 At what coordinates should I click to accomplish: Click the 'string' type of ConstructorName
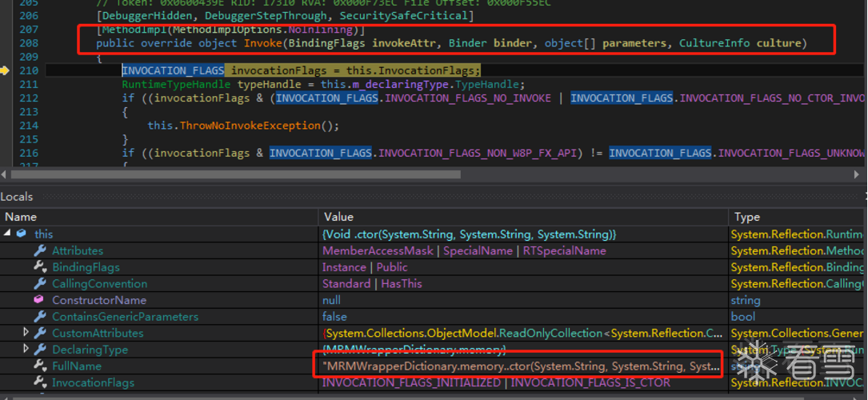click(x=745, y=301)
